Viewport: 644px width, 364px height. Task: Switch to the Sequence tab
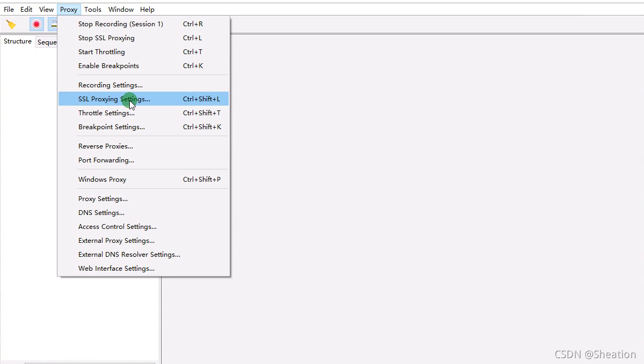[47, 42]
